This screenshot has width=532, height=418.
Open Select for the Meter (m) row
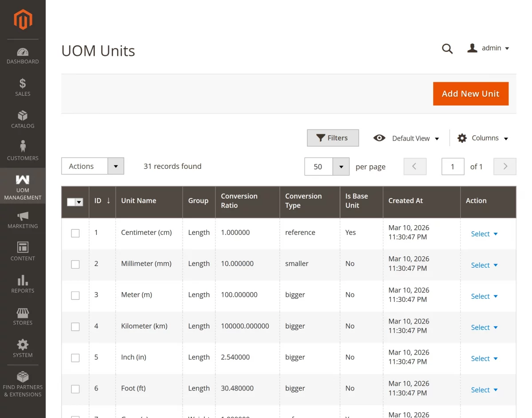[x=484, y=296]
